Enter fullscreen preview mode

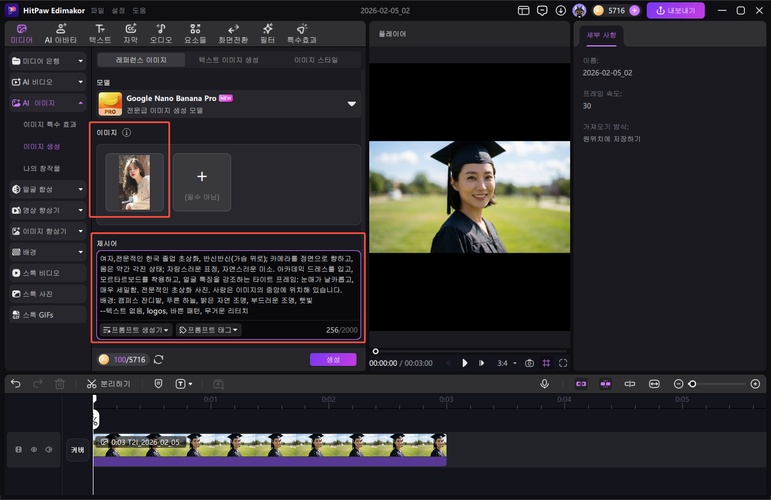563,363
